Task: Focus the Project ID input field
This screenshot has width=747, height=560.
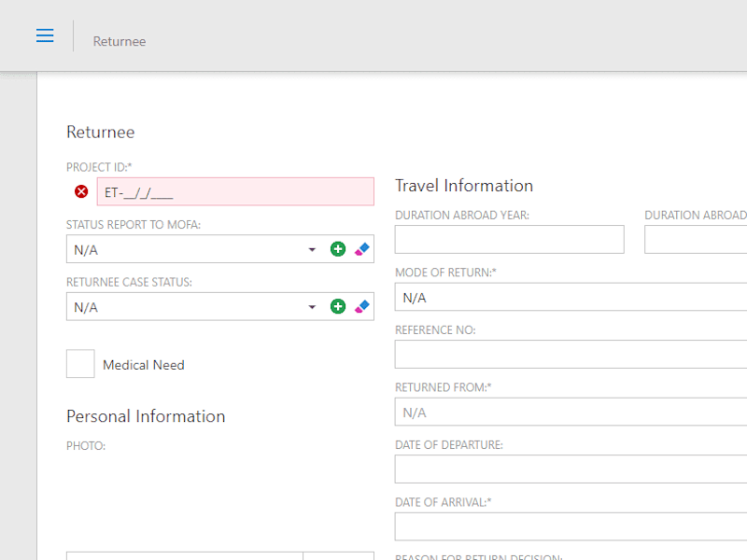Action: 235,191
